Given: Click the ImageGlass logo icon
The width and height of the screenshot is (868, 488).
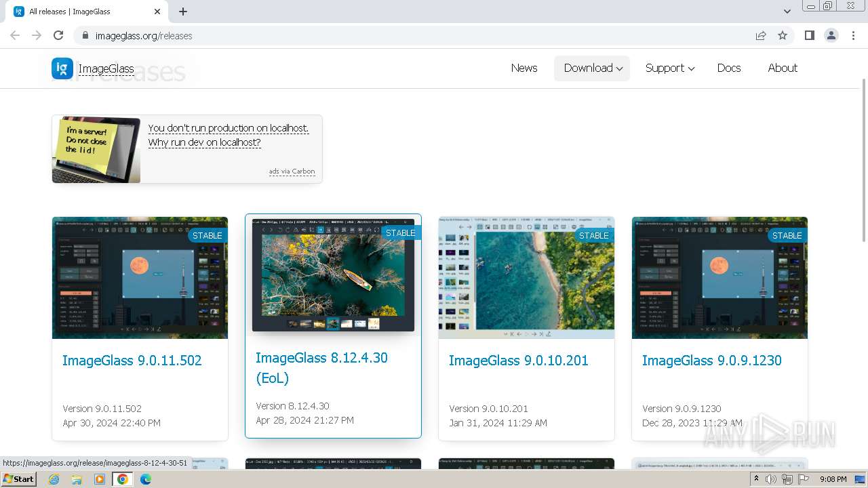Looking at the screenshot, I should point(62,68).
